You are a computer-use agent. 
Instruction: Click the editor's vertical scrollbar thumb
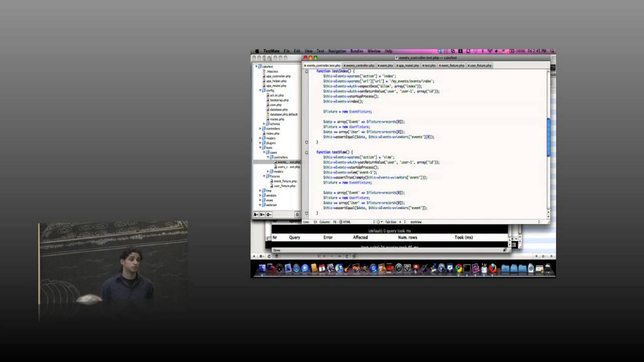[548, 137]
